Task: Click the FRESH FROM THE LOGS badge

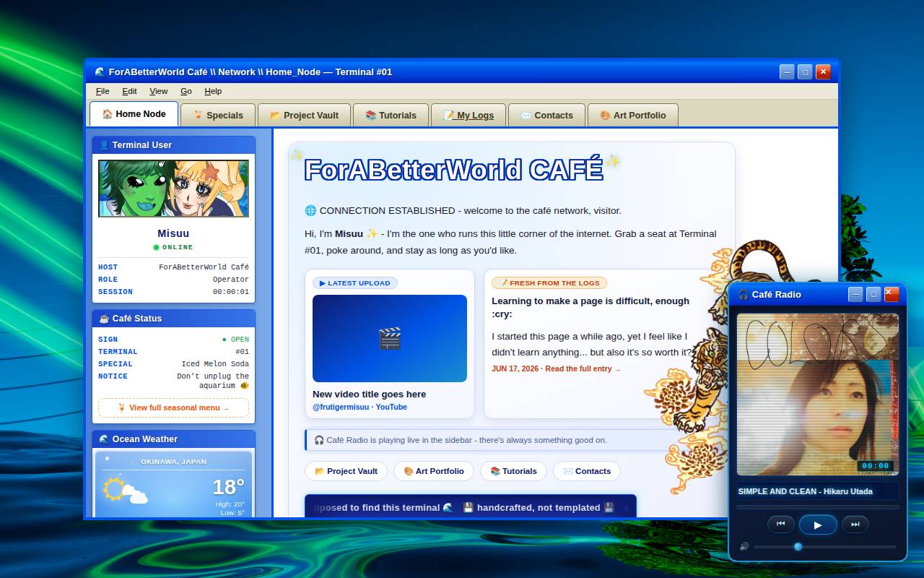Action: (549, 283)
